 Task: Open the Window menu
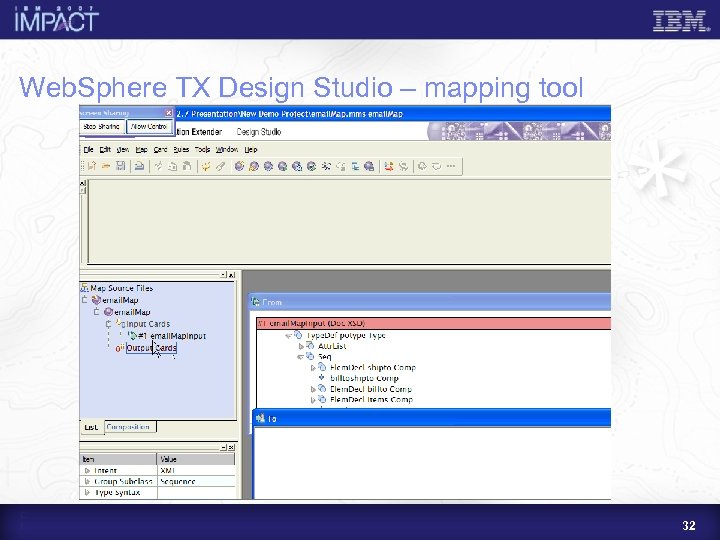tap(227, 149)
